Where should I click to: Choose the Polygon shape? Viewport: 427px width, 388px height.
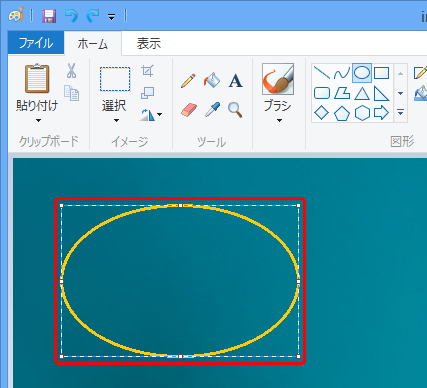[342, 93]
